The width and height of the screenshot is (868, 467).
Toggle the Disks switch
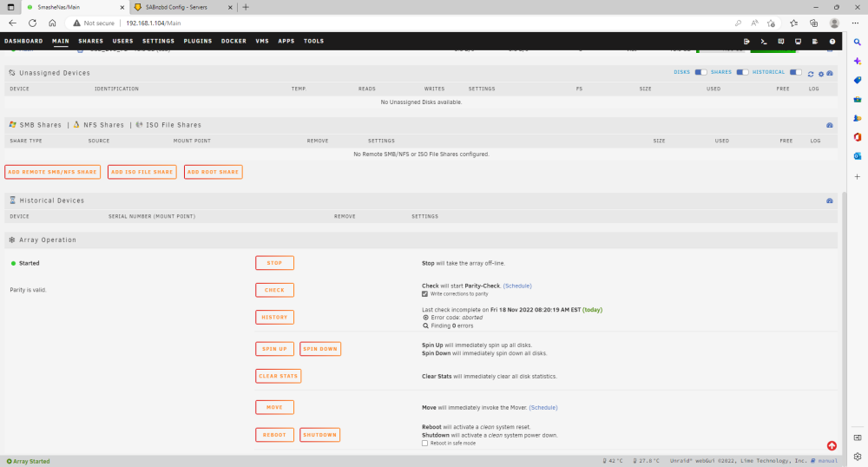click(x=700, y=73)
